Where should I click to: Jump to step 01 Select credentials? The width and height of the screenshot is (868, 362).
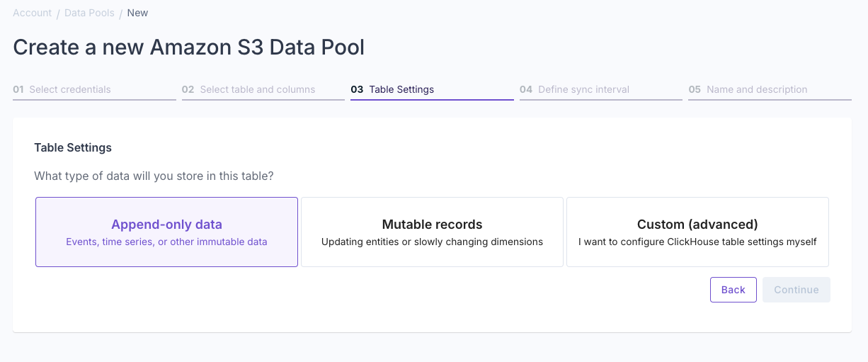click(x=94, y=90)
